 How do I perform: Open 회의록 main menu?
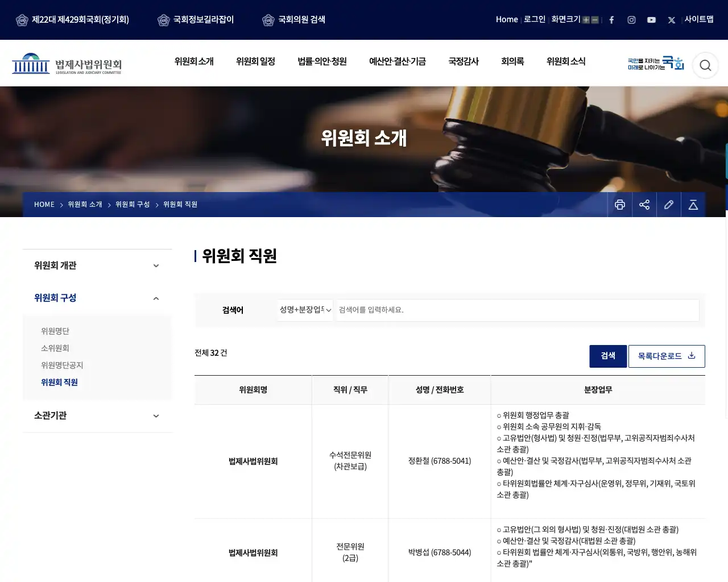[x=512, y=61]
